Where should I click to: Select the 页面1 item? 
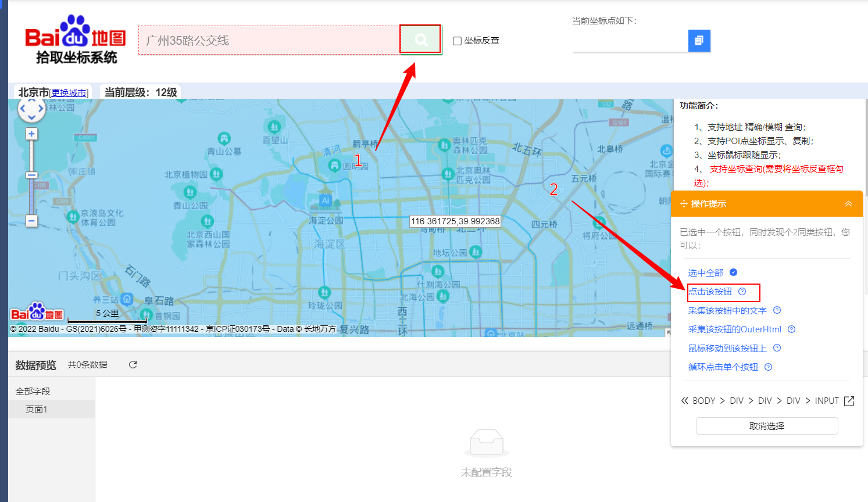click(x=52, y=409)
